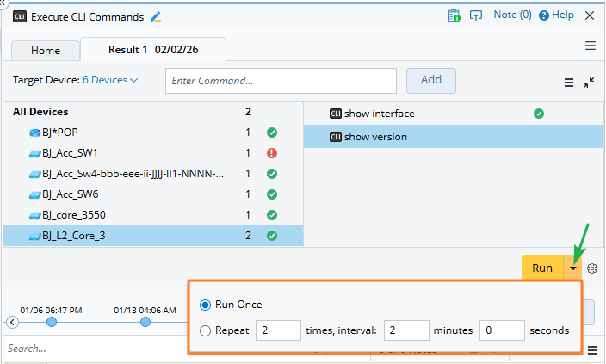Click green success check beside show interface

point(539,113)
